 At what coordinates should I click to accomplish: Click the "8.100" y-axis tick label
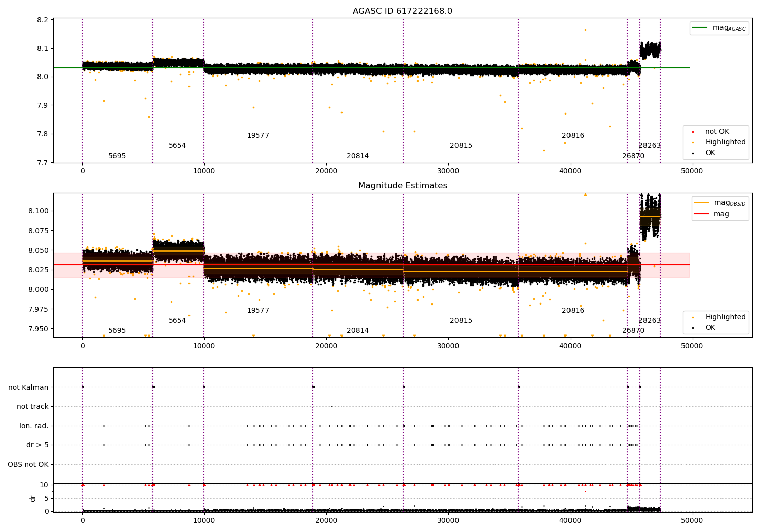point(39,211)
